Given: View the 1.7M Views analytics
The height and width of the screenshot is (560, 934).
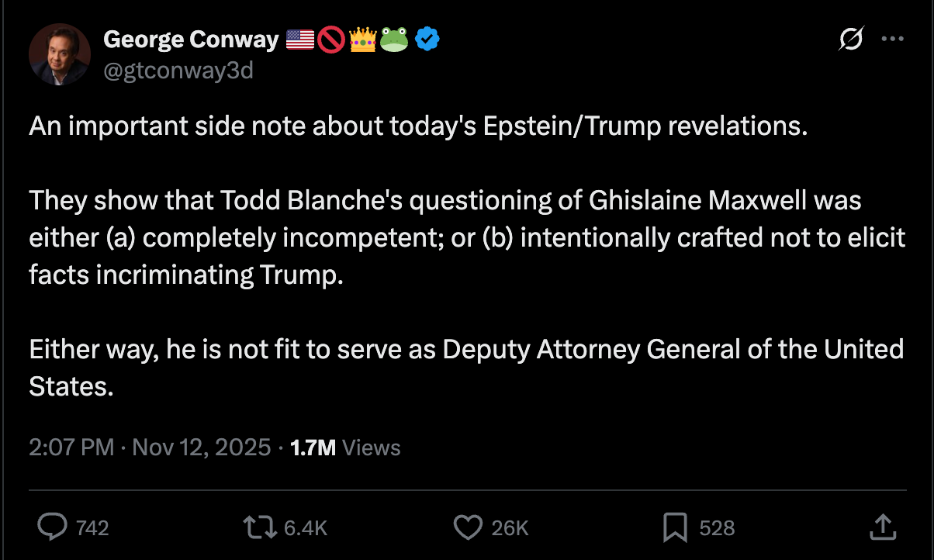Looking at the screenshot, I should pos(344,447).
